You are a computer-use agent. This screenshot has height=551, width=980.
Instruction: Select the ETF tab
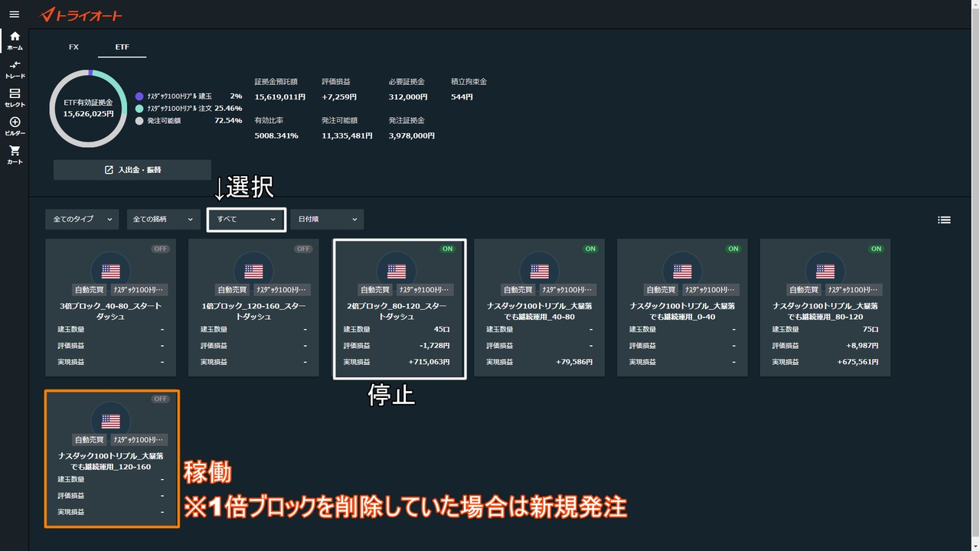tap(122, 47)
